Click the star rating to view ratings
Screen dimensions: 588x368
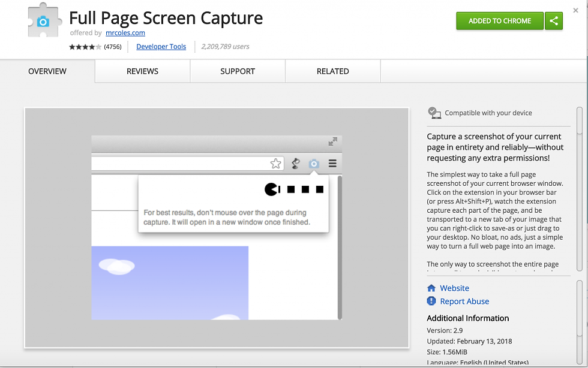click(85, 47)
